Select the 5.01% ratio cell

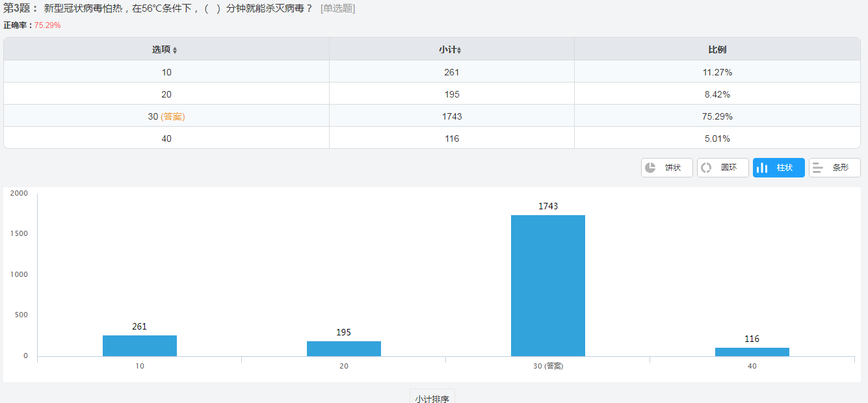pyautogui.click(x=717, y=138)
